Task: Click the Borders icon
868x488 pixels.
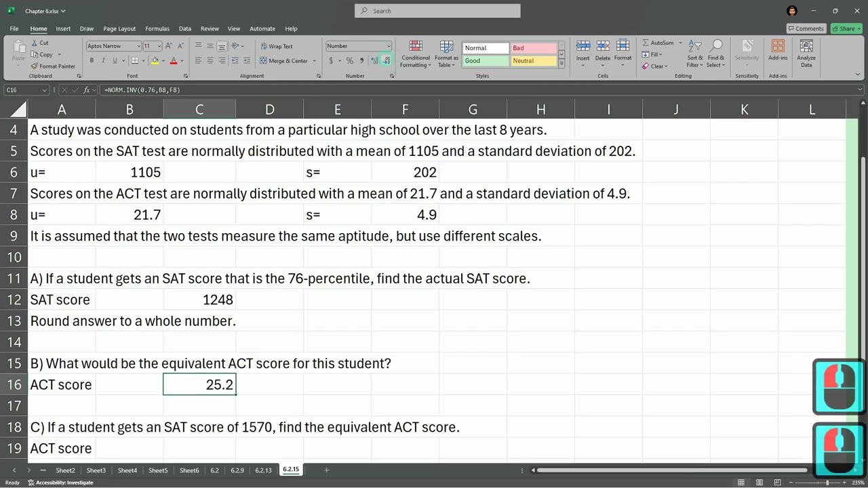Action: click(x=135, y=61)
